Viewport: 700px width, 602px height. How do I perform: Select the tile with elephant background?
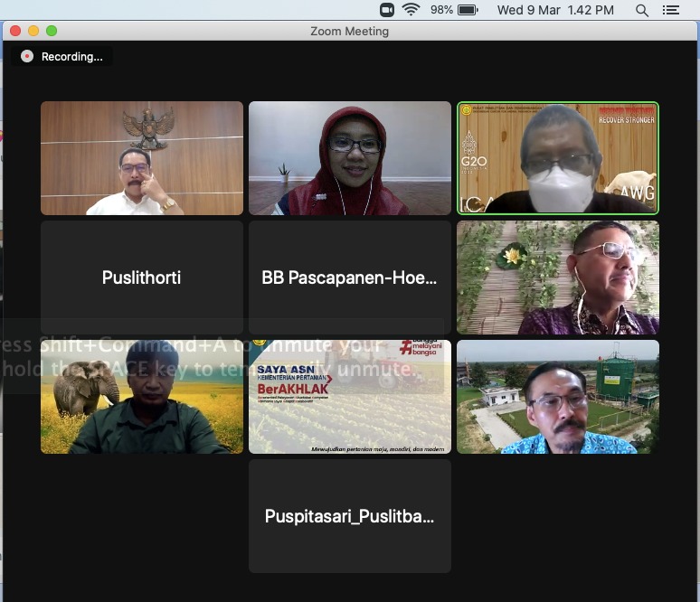pyautogui.click(x=142, y=397)
